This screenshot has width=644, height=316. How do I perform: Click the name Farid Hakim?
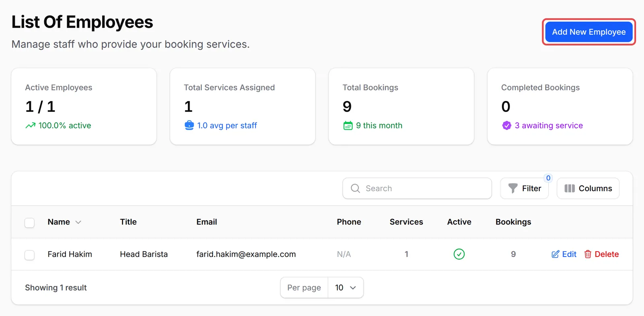pyautogui.click(x=70, y=254)
